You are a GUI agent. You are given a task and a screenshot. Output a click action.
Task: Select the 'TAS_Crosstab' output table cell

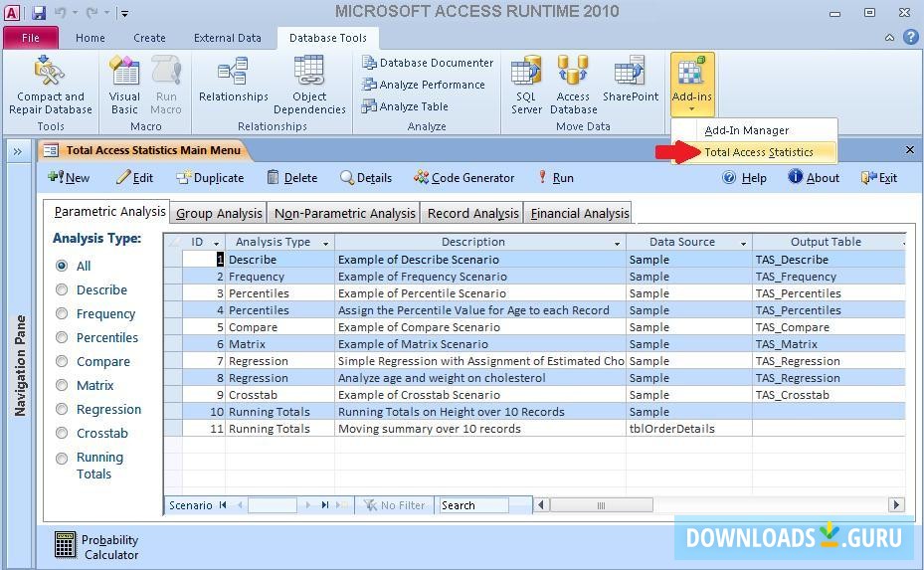[829, 395]
